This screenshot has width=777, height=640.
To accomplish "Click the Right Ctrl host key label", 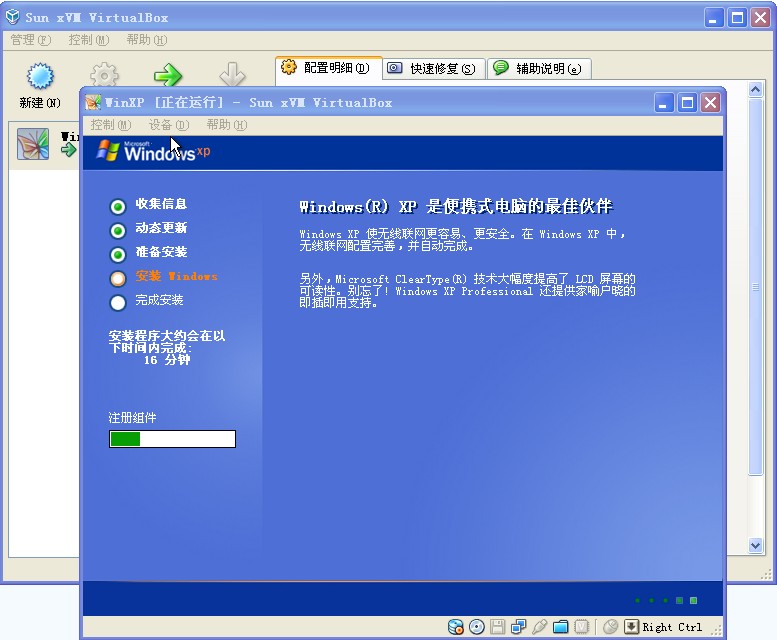I will coord(672,627).
